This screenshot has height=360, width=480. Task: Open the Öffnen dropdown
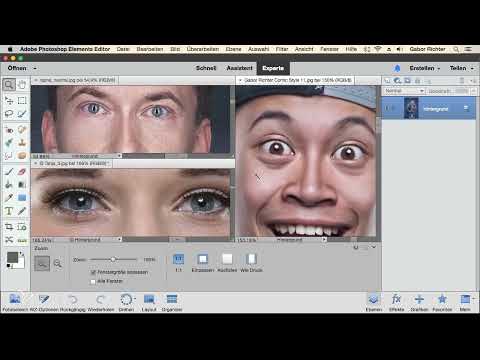(x=35, y=68)
